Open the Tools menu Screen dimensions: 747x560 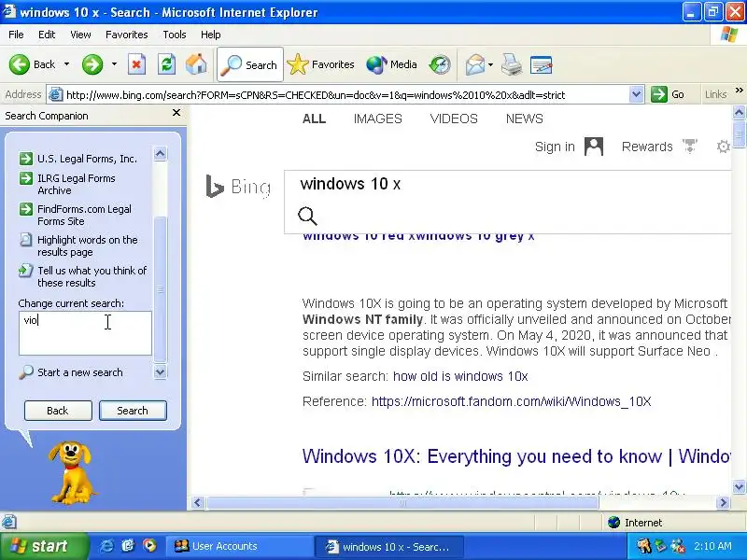point(175,35)
